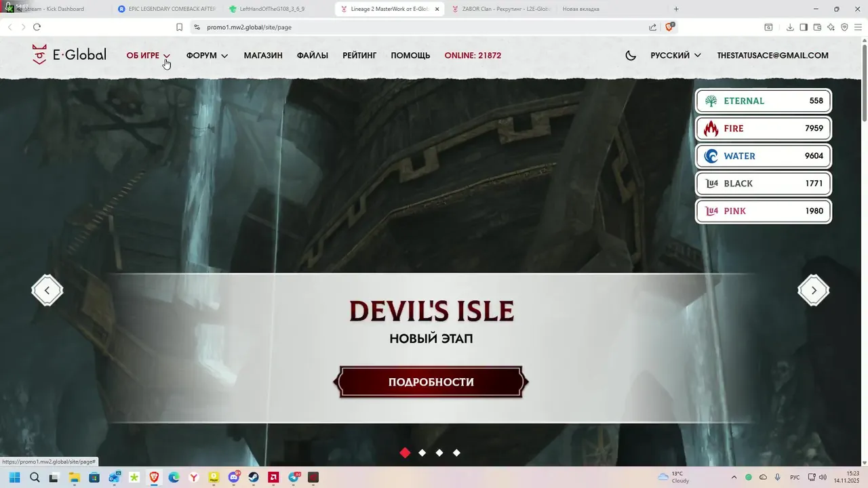Select the BLACK server

[764, 184]
